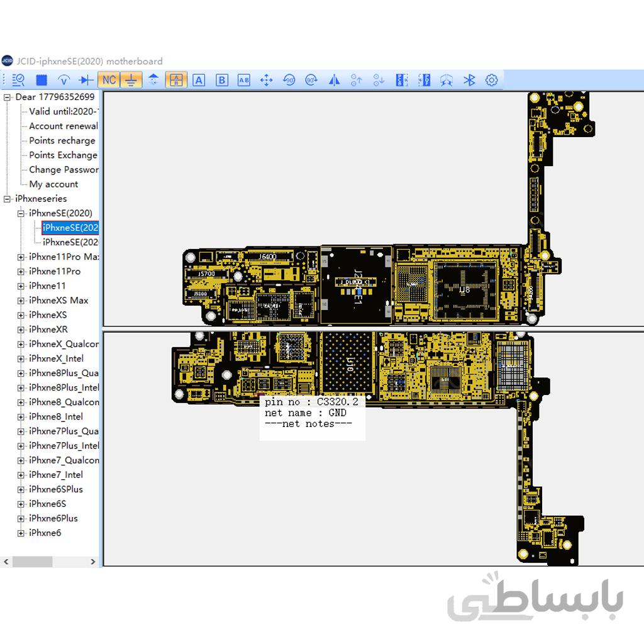This screenshot has height=644, width=644.
Task: Expand the iPhxne8Plus_Qualcomm node
Action: (21, 374)
